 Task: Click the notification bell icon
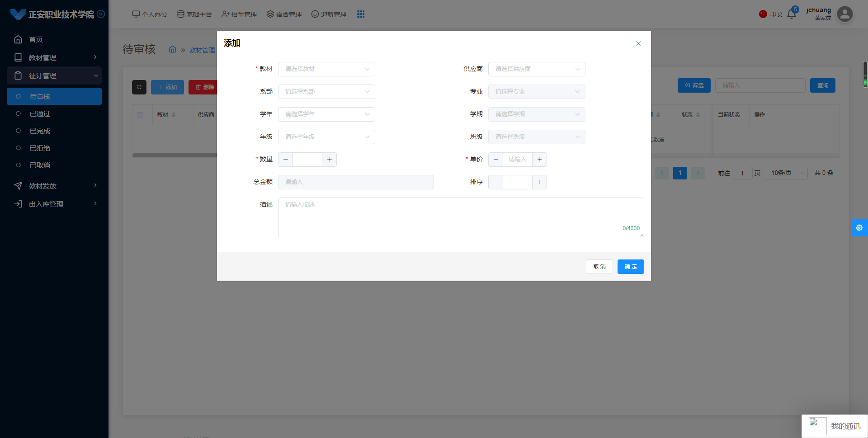pos(791,14)
